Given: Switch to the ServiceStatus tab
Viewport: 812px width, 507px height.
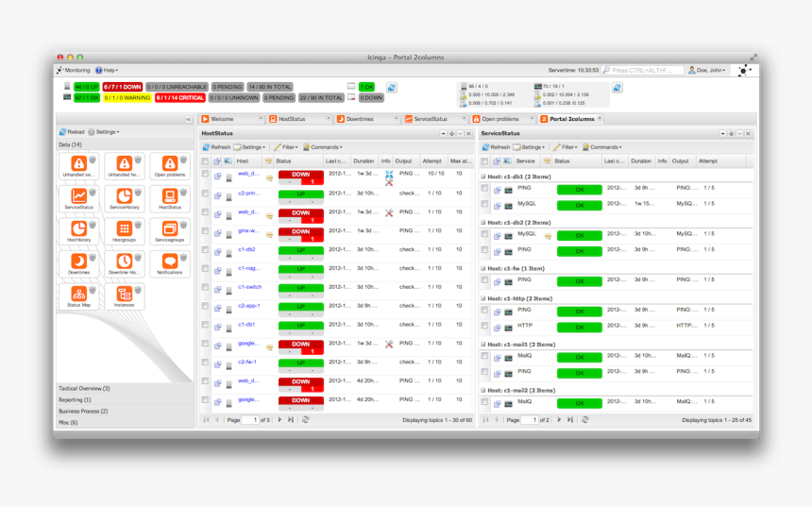Looking at the screenshot, I should [435, 119].
